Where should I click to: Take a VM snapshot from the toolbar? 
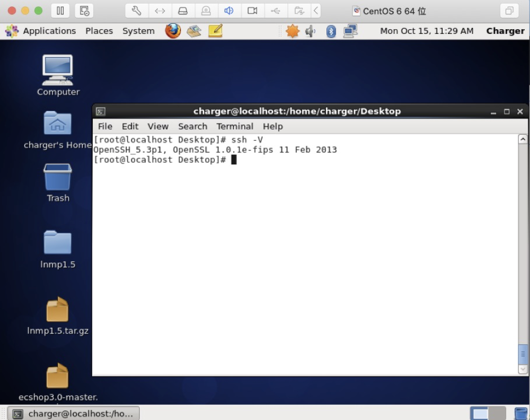coord(84,11)
